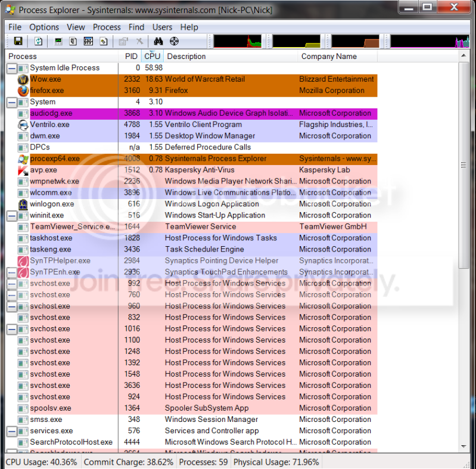
Task: Click the SynTPEnh.exe Synaptics icon
Action: [x=23, y=272]
